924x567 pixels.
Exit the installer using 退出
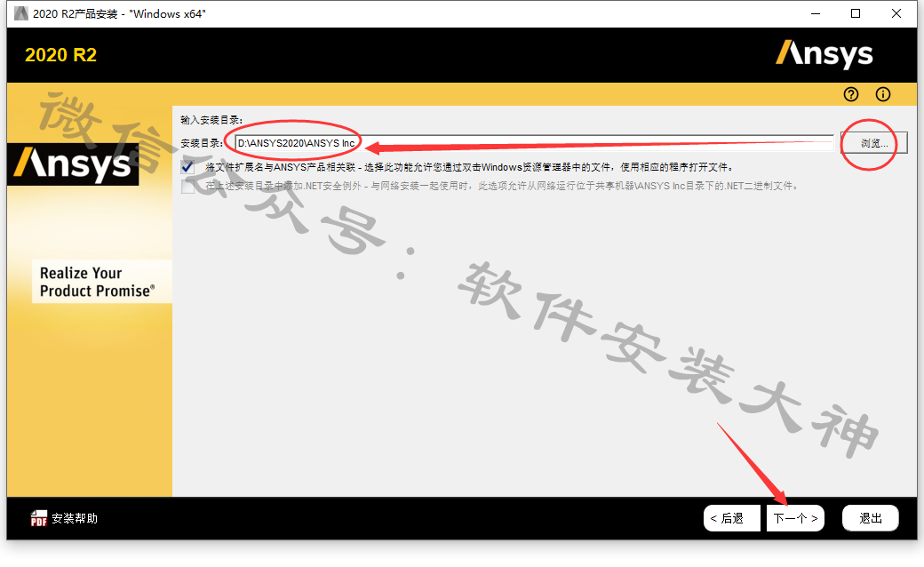[x=871, y=518]
